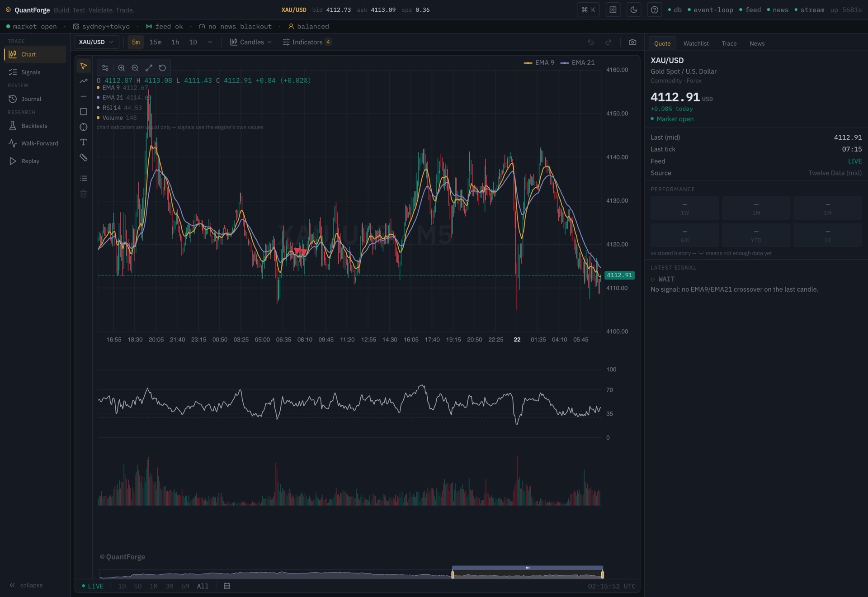Redo the chart action
Viewport: 868px width, 597px height.
pos(609,42)
